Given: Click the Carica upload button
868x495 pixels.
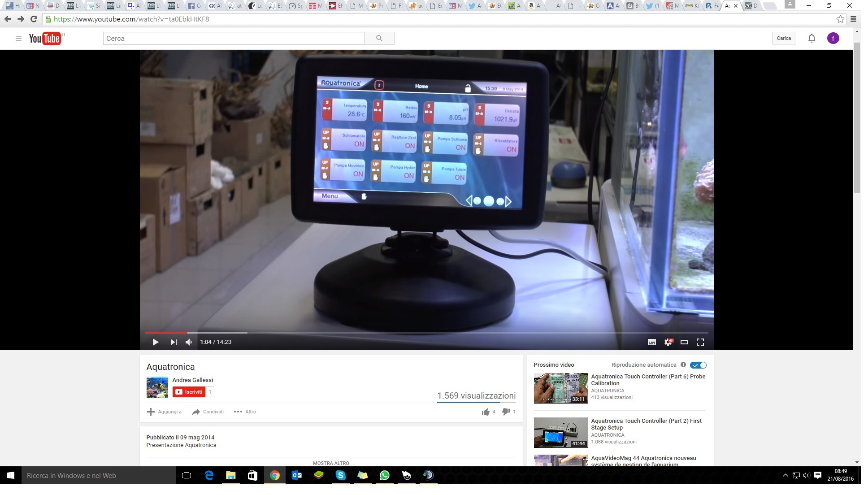Looking at the screenshot, I should tap(784, 38).
